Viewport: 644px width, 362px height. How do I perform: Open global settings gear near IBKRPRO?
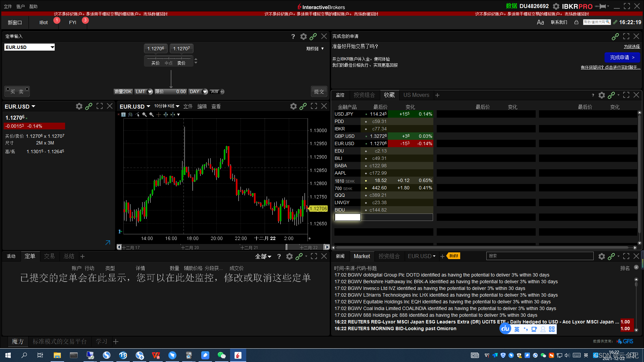556,6
